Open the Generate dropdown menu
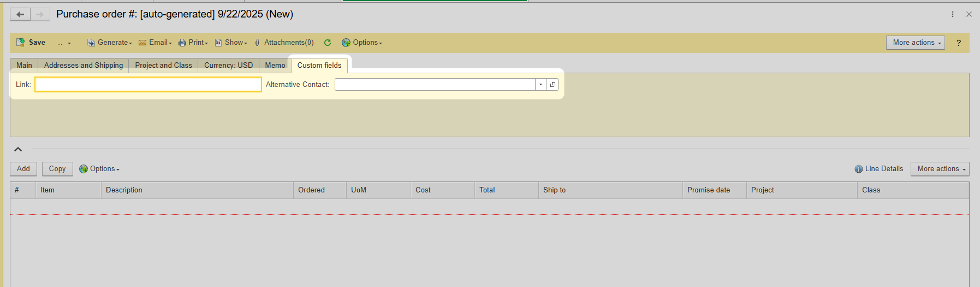Screen dimensions: 980x287 point(110,43)
